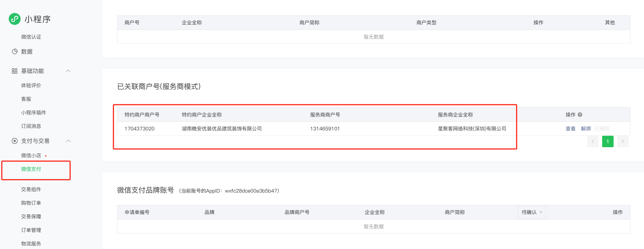This screenshot has height=249, width=644.
Task: Click the 申请单编号 column header
Action: click(x=137, y=212)
